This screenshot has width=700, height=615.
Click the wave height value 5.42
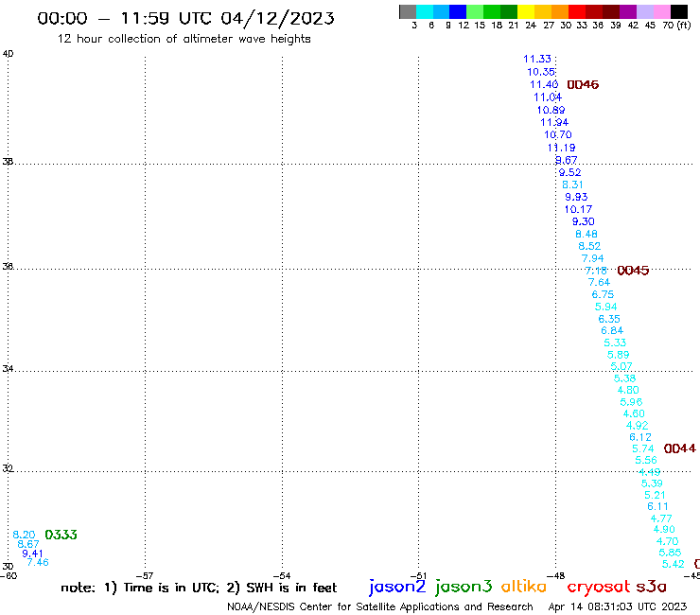[674, 564]
